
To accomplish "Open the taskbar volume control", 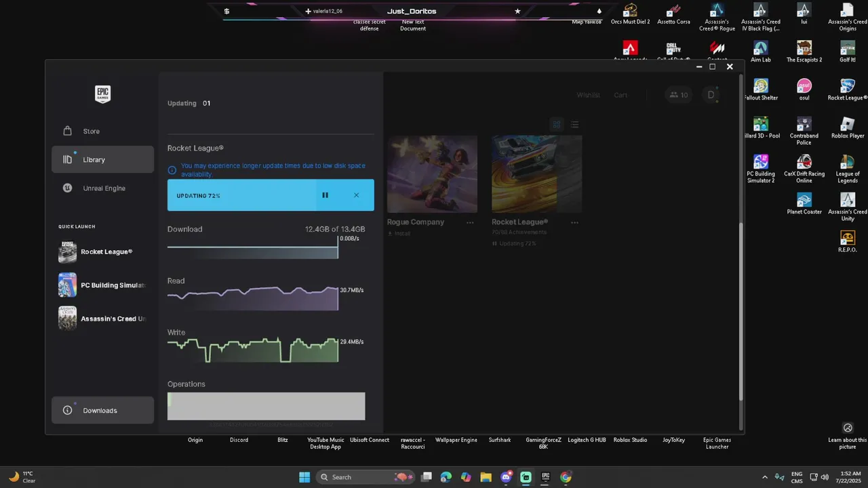I will [x=825, y=477].
